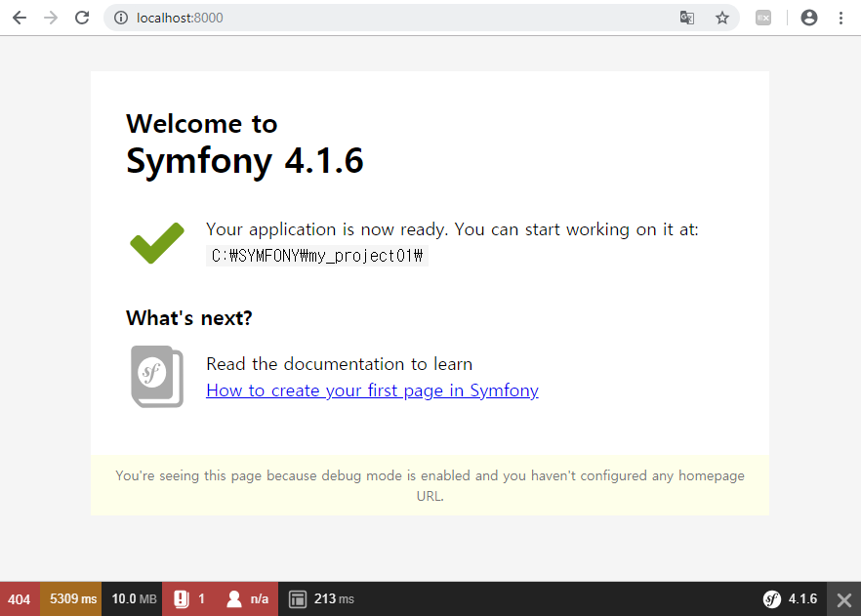Reload the localhost page
This screenshot has width=861, height=616.
(83, 18)
